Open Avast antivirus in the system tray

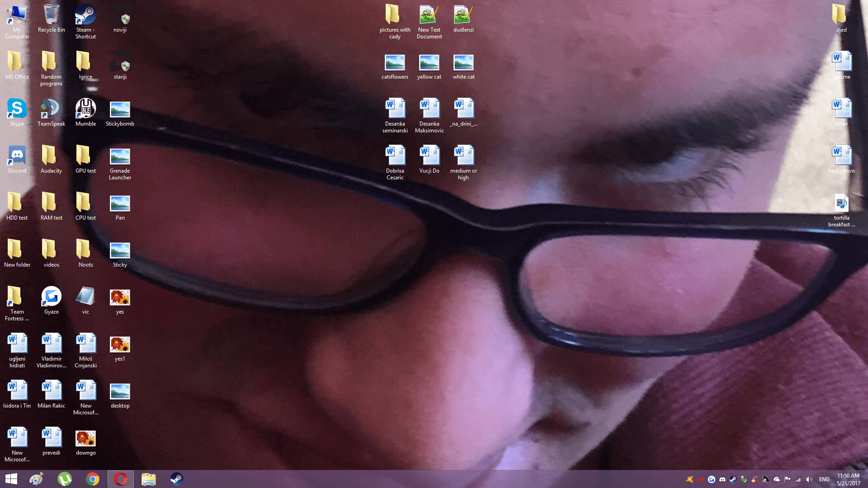[690, 480]
